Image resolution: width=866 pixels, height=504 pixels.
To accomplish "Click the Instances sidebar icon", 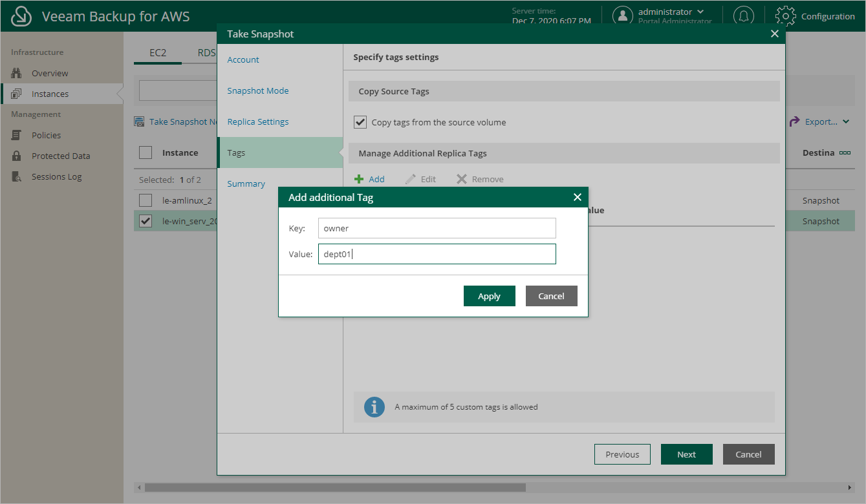I will point(17,94).
